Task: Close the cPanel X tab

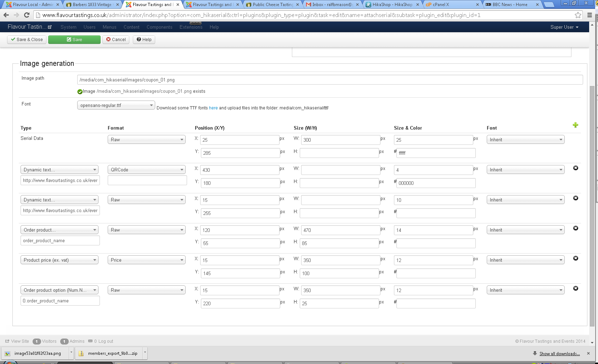Action: (478, 5)
